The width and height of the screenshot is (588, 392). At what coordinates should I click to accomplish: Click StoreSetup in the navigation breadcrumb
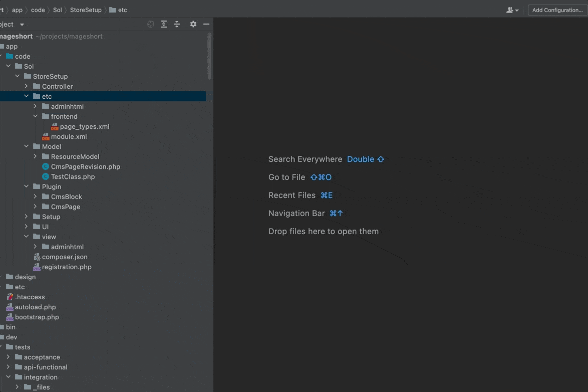(86, 10)
